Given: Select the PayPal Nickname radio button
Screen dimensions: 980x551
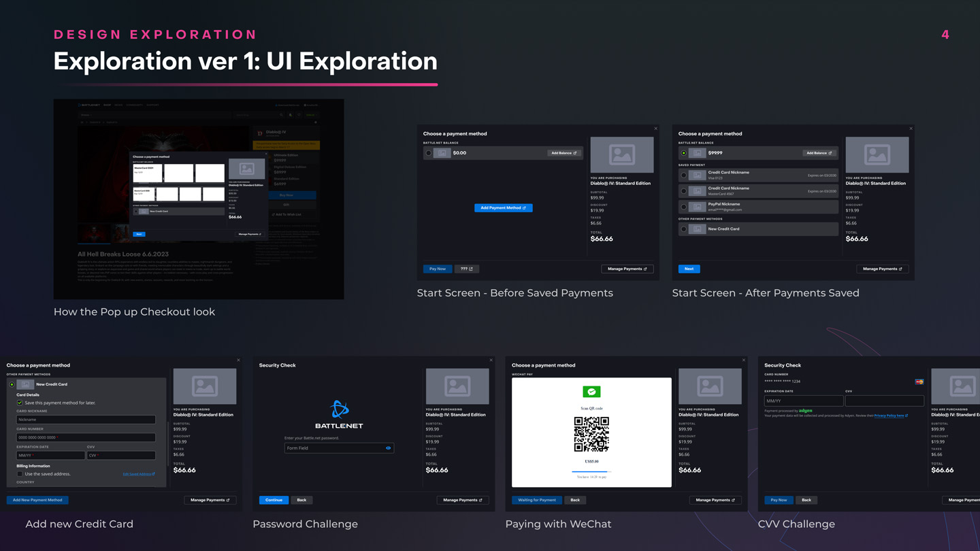Looking at the screenshot, I should [x=684, y=207].
